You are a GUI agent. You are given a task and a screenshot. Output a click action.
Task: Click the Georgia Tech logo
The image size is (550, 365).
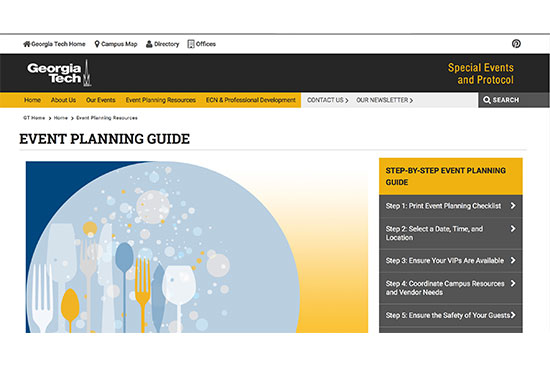point(59,73)
